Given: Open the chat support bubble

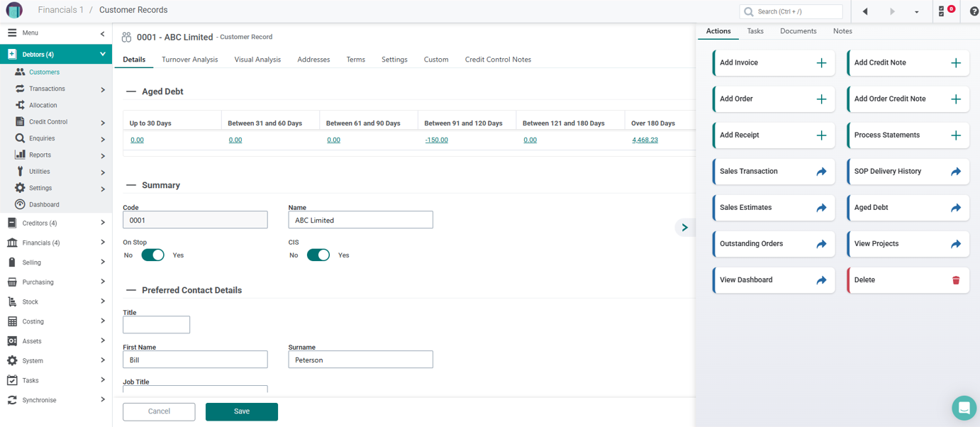Looking at the screenshot, I should pyautogui.click(x=964, y=408).
